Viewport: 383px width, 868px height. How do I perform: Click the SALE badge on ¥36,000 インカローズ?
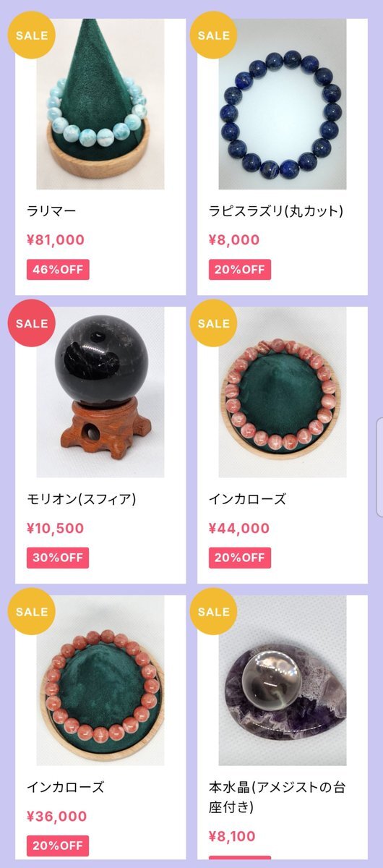pyautogui.click(x=31, y=612)
